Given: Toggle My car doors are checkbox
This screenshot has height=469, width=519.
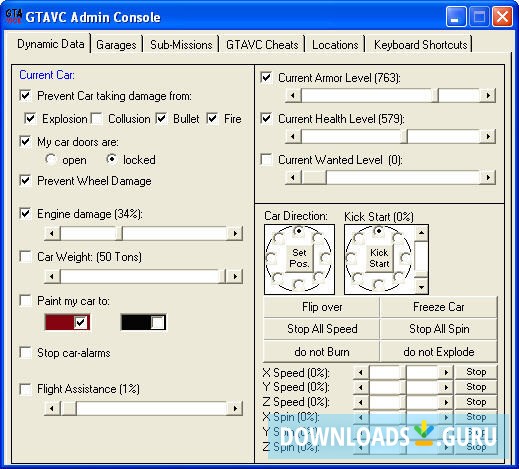Looking at the screenshot, I should [25, 142].
